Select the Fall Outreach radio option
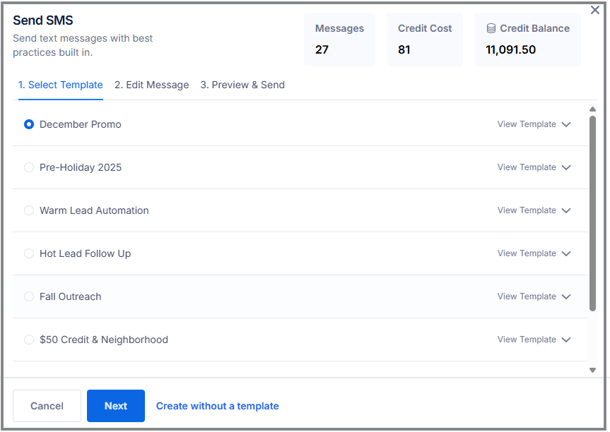The height and width of the screenshot is (432, 610). 29,297
